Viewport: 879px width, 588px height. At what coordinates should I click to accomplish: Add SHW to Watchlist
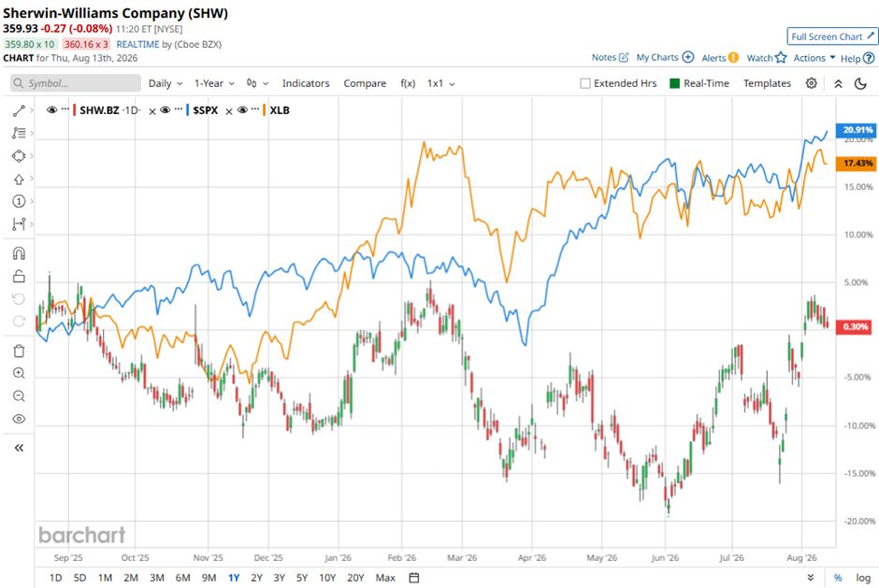(767, 58)
